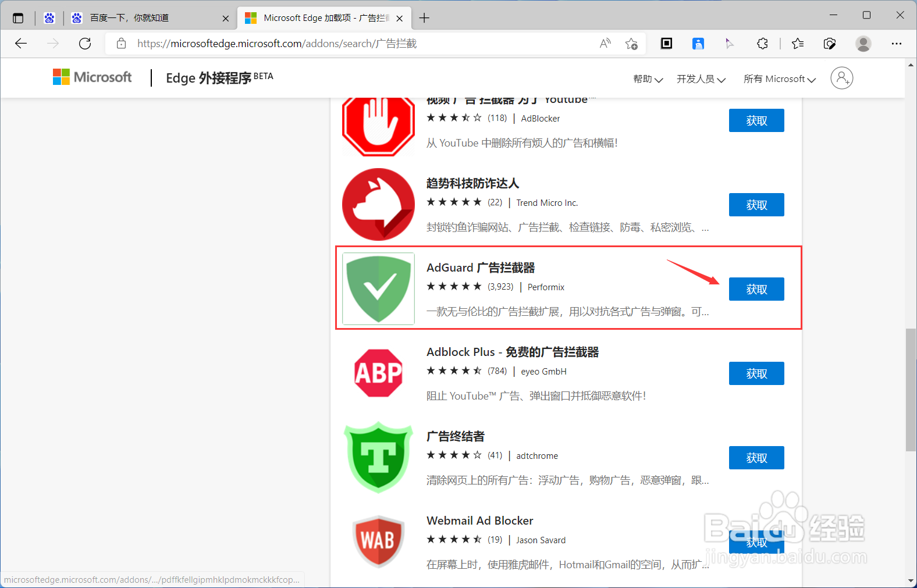917x588 pixels.
Task: Refresh the current page
Action: tap(85, 44)
